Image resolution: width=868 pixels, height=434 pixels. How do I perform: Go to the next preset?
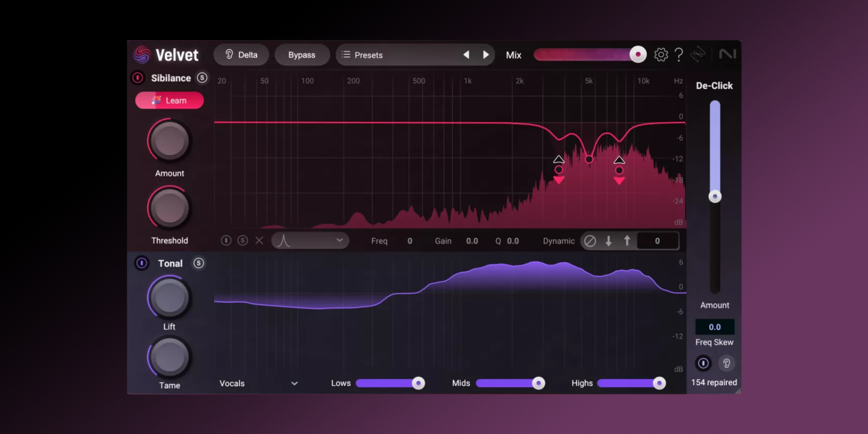click(x=486, y=55)
